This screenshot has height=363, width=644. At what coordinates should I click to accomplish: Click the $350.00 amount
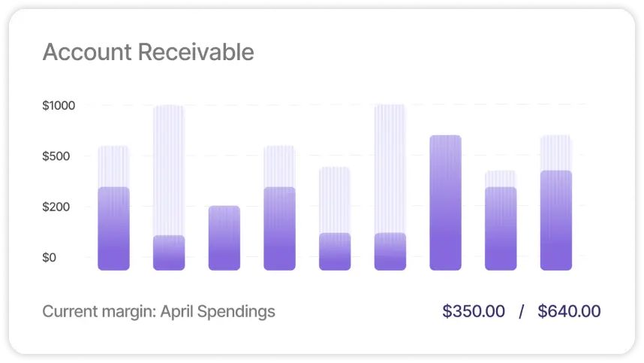click(474, 311)
